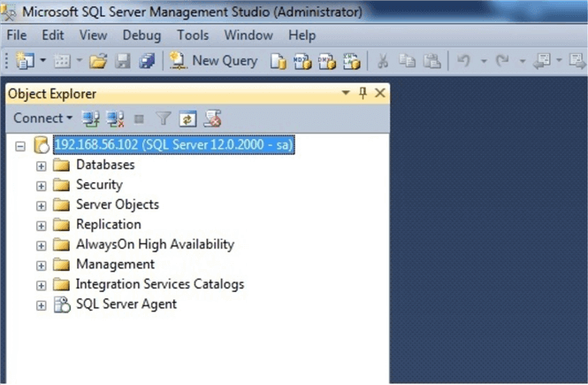Expand the Replication folder
Viewport: 588px width, 385px height.
41,226
